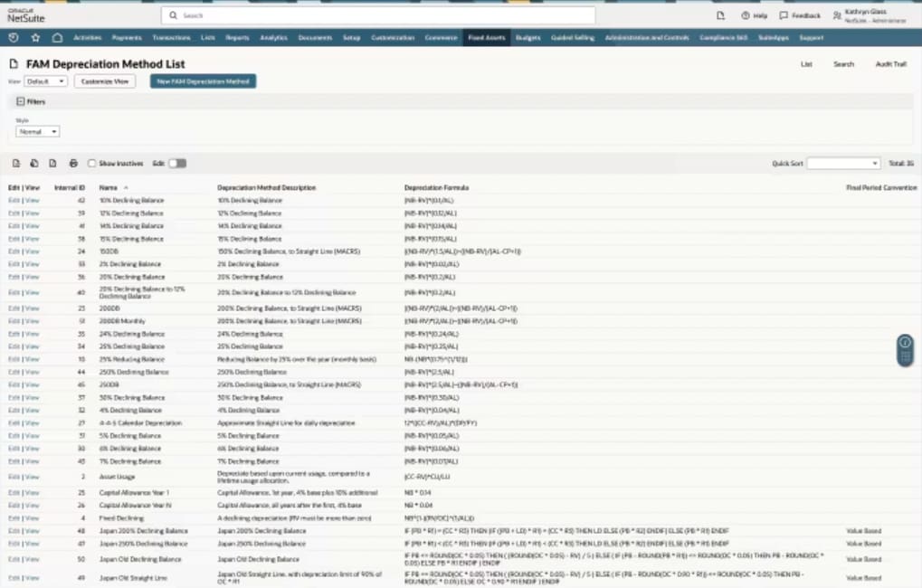922x588 pixels.
Task: Enable the Show Inactives checkbox
Action: [92, 164]
